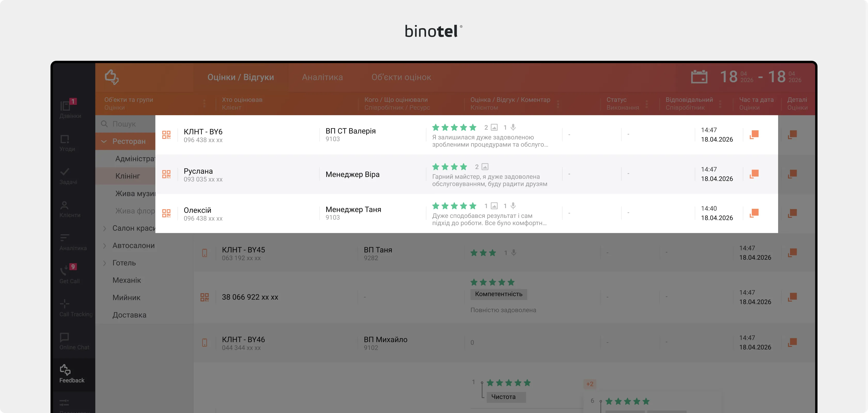Image resolution: width=868 pixels, height=413 pixels.
Task: Open Клієнти from the sidebar
Action: click(70, 209)
